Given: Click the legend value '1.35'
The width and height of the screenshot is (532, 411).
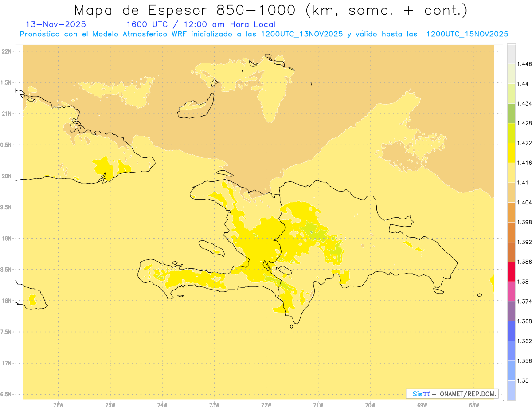Looking at the screenshot, I should point(523,381).
